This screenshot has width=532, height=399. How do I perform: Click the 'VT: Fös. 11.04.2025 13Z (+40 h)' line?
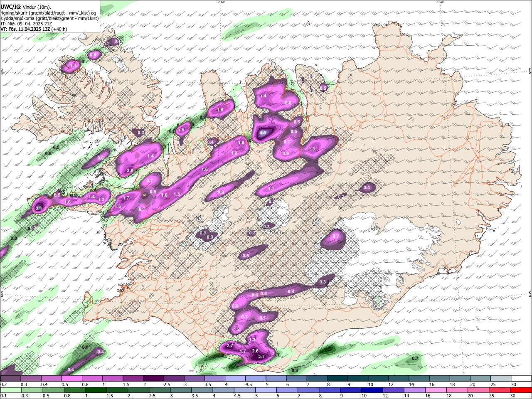pyautogui.click(x=34, y=29)
